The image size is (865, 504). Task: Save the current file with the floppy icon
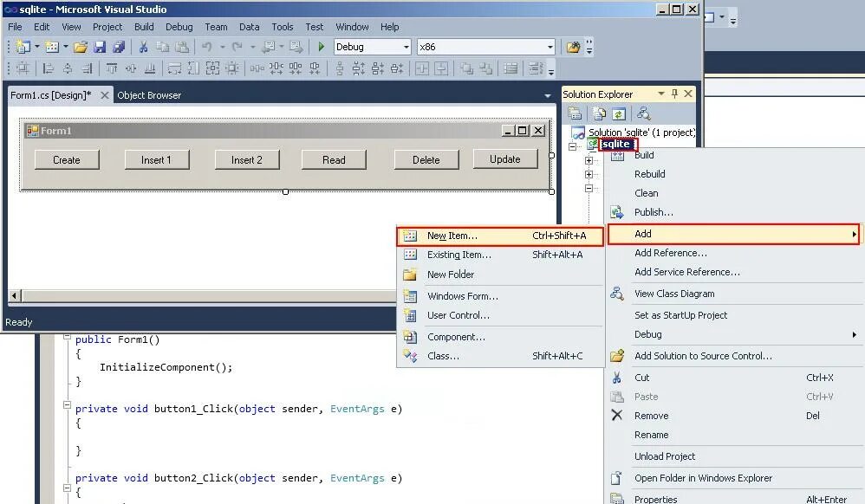100,47
